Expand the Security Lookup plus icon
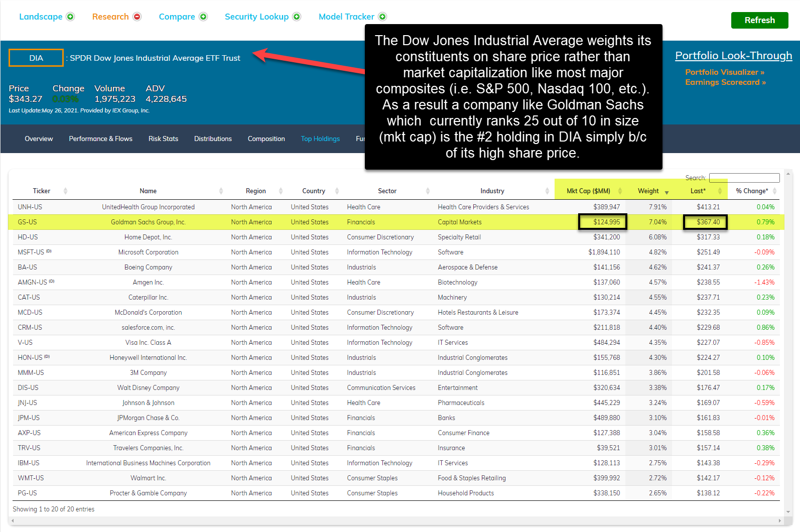The width and height of the screenshot is (800, 532). (297, 17)
